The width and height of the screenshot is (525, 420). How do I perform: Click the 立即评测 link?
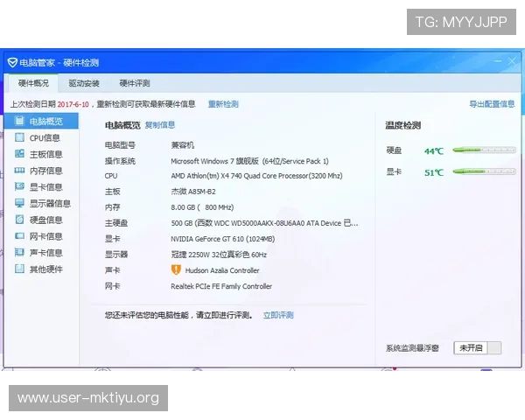click(278, 315)
